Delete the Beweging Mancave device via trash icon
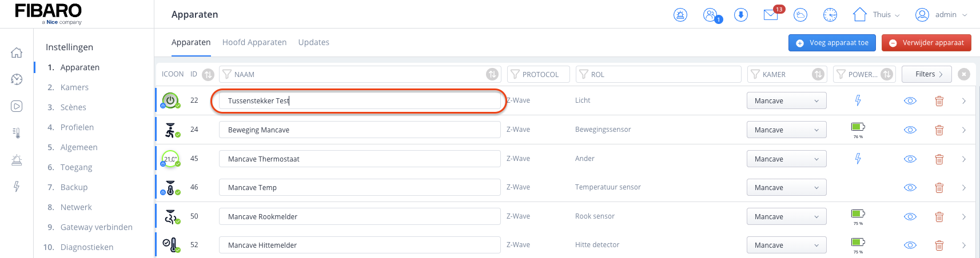This screenshot has width=980, height=258. (x=939, y=130)
